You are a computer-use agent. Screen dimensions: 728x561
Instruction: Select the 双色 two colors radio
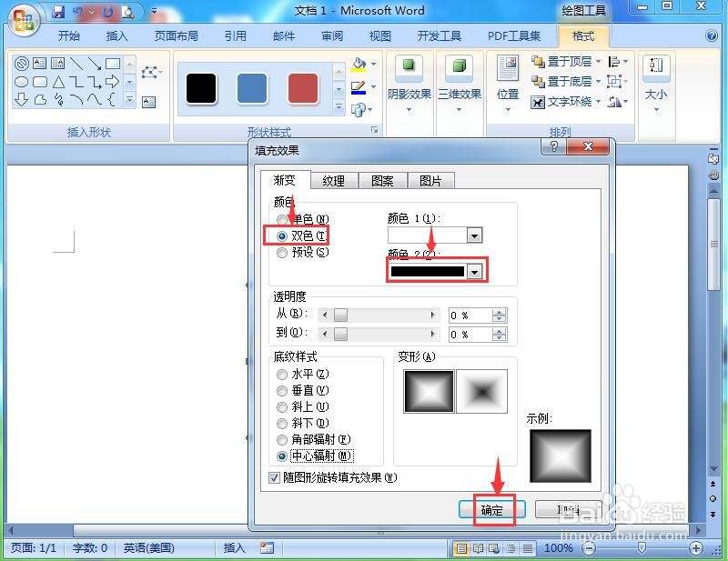pos(281,235)
